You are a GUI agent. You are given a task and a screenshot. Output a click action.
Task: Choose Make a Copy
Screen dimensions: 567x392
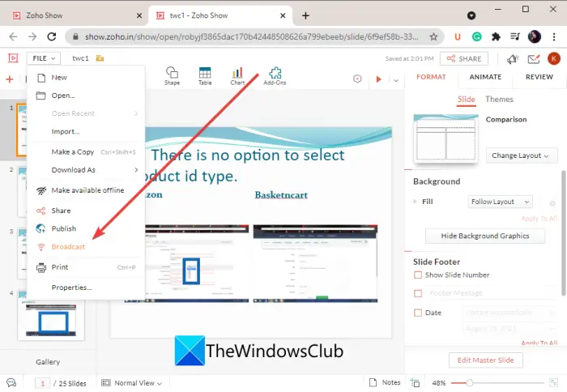[x=87, y=152]
